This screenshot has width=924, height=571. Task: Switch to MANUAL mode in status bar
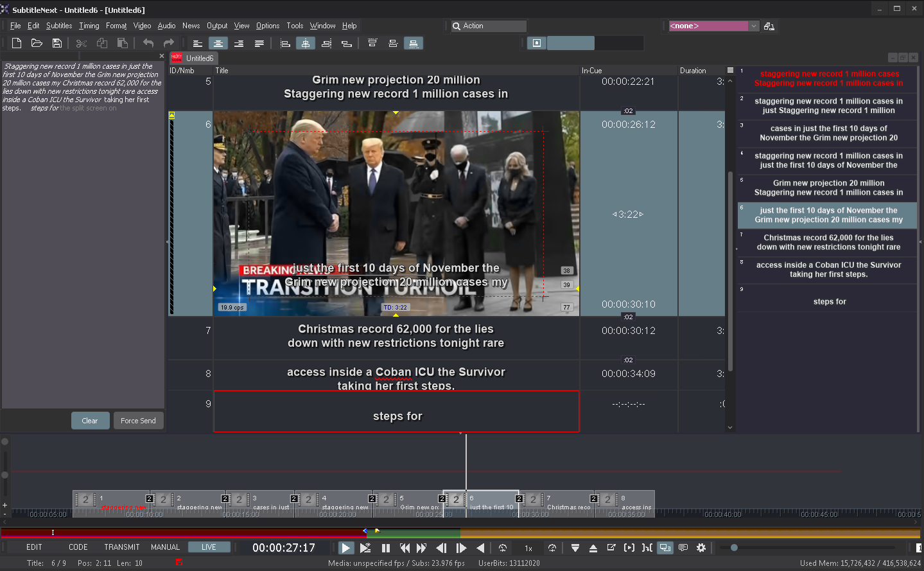click(x=165, y=547)
